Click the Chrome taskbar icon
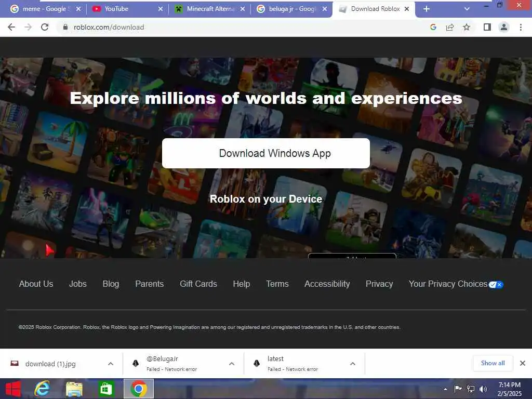The width and height of the screenshot is (532, 399). coord(138,389)
